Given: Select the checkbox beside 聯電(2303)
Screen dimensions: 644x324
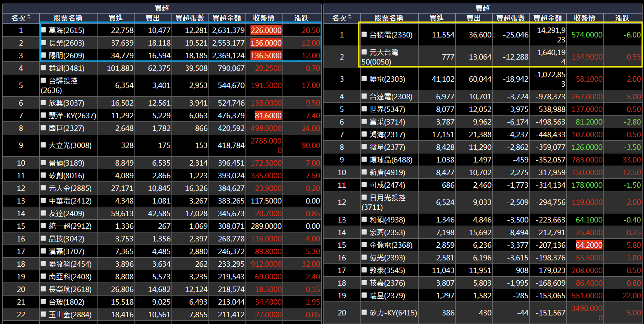Looking at the screenshot, I should coord(364,79).
